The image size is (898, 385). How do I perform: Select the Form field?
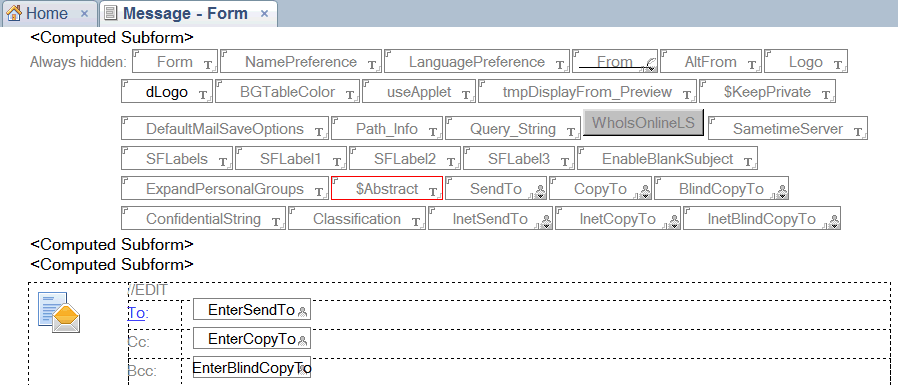[x=175, y=61]
